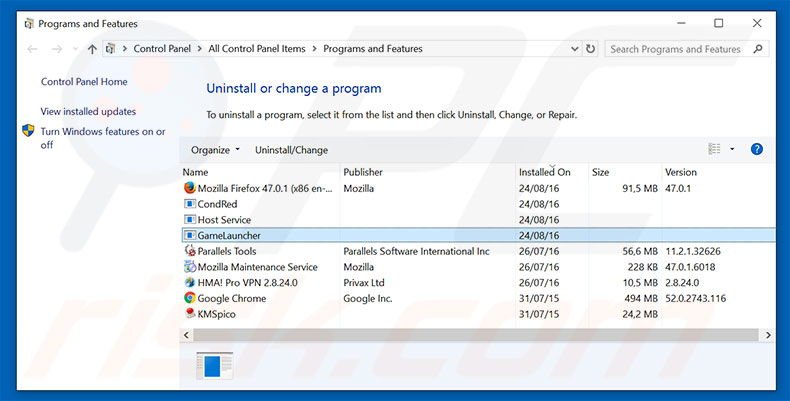The width and height of the screenshot is (790, 401).
Task: Go up one folder level arrow
Action: pyautogui.click(x=92, y=49)
